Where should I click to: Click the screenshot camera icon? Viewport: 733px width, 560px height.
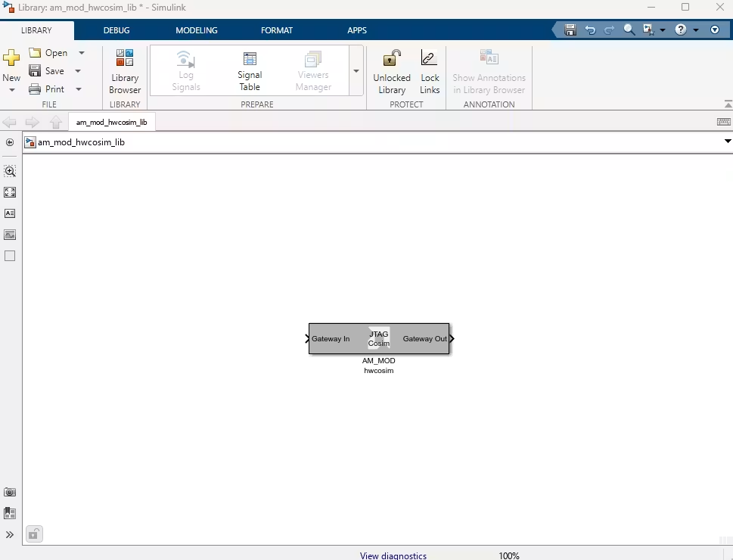pyautogui.click(x=10, y=492)
